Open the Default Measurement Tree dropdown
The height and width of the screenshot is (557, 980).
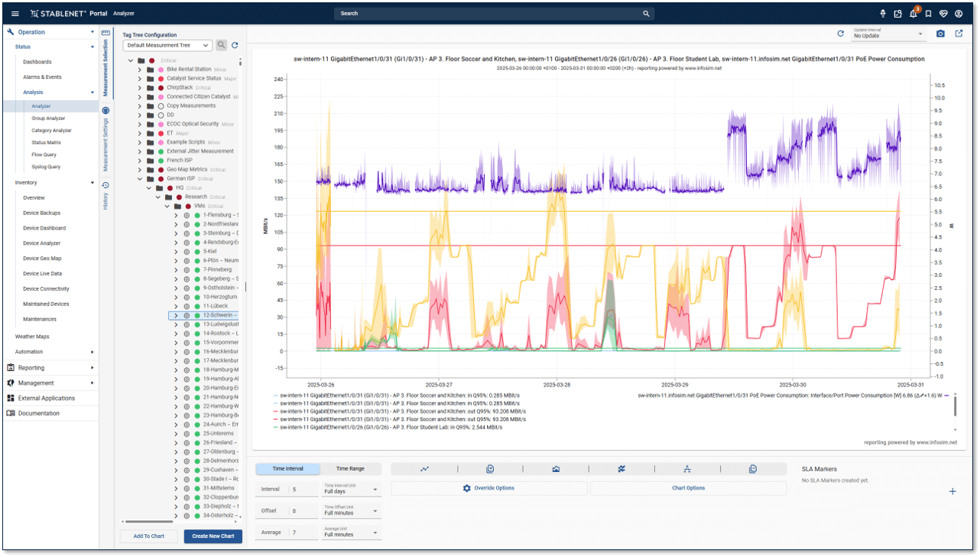coord(167,46)
